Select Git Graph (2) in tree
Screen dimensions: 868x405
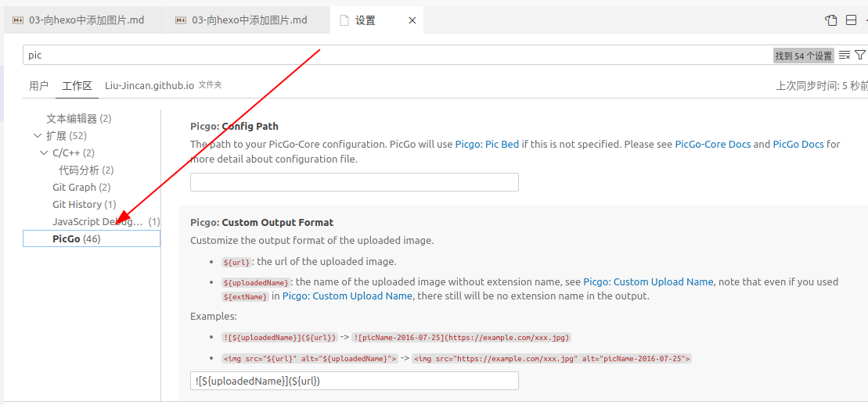[81, 187]
